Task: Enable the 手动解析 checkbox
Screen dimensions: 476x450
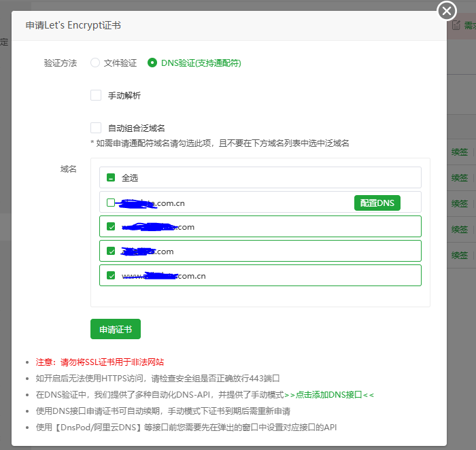Action: 96,95
